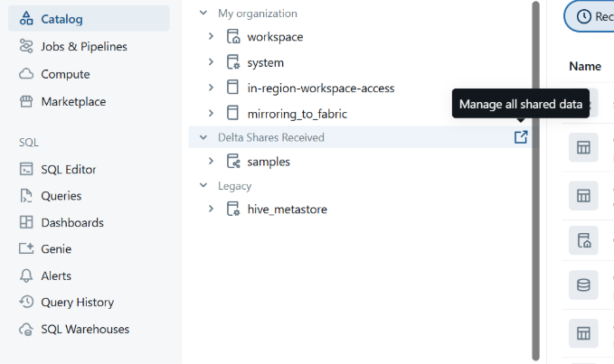Click the mirroring_to_fabric catalog icon
Screen dimensions: 614x364
coord(232,114)
